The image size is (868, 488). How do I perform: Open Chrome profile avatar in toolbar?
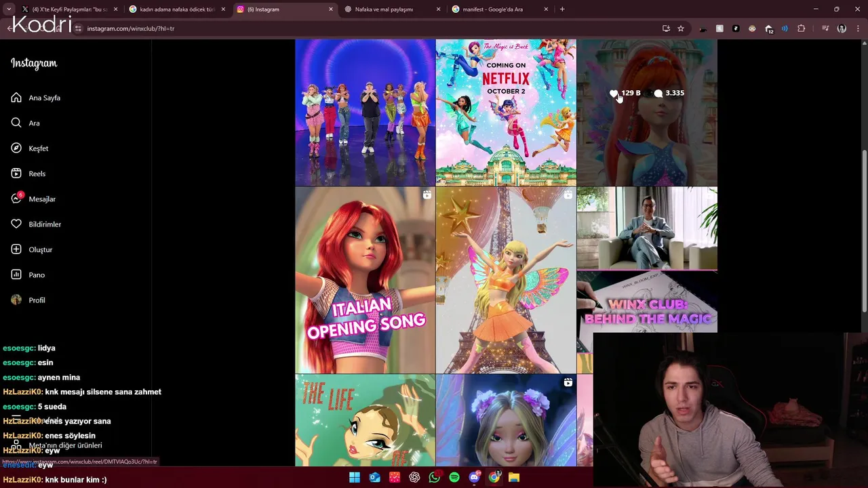click(x=842, y=28)
